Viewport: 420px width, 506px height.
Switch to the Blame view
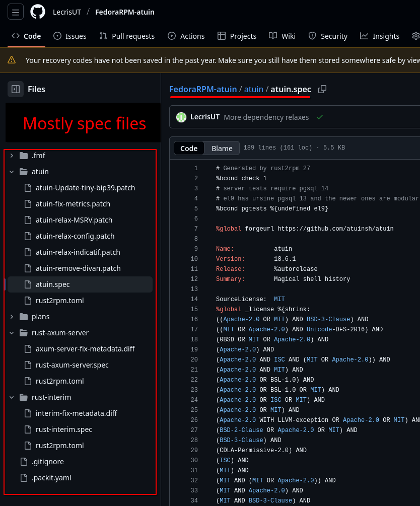coord(222,148)
